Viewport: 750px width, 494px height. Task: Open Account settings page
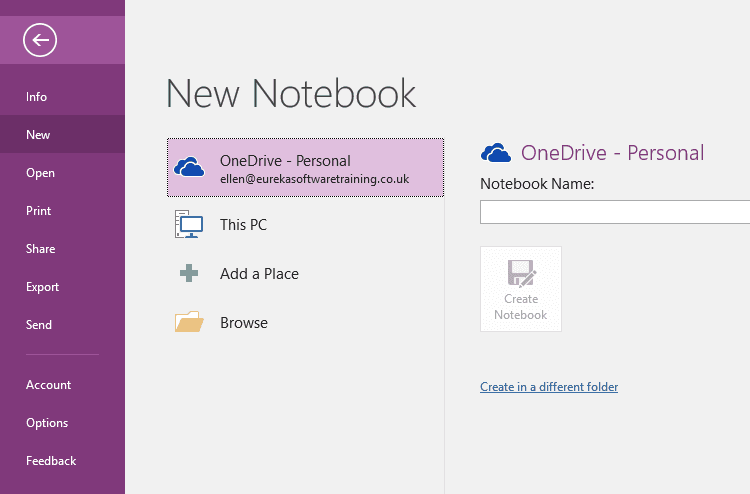(x=48, y=384)
